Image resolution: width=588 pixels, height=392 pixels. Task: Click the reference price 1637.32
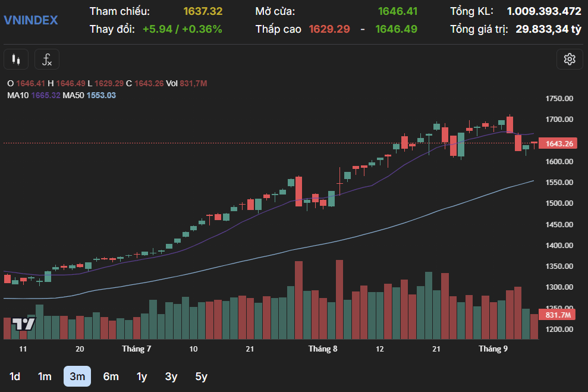pos(203,11)
